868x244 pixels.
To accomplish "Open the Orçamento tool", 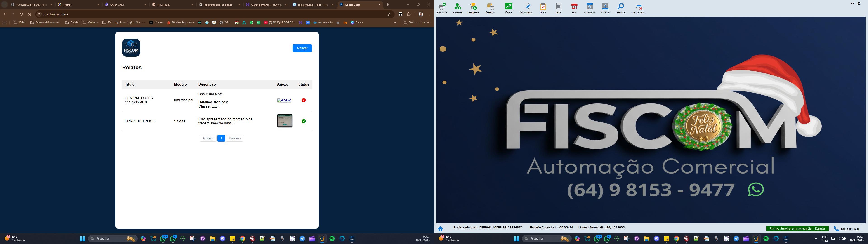I will [x=526, y=8].
